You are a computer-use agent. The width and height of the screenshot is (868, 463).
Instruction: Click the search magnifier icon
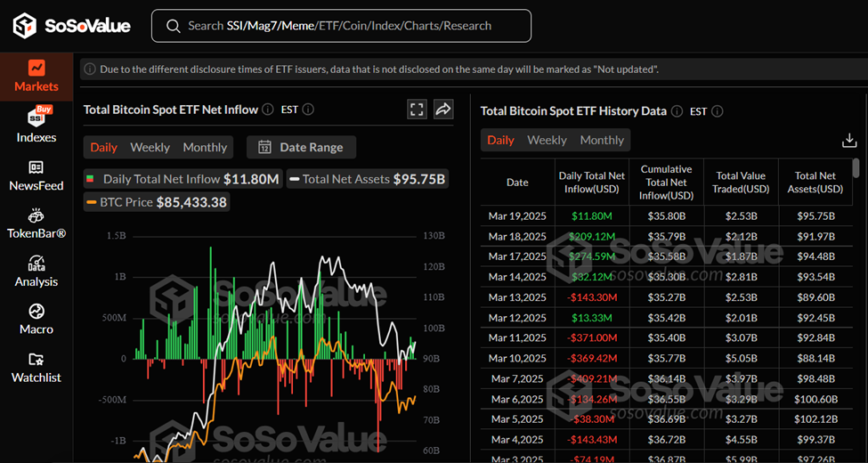pos(174,26)
